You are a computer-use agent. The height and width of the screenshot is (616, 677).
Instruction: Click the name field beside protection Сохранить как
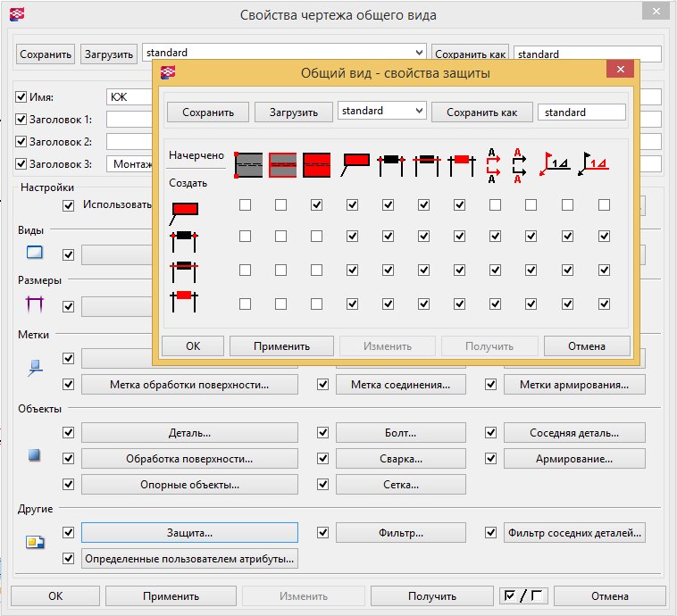click(582, 112)
